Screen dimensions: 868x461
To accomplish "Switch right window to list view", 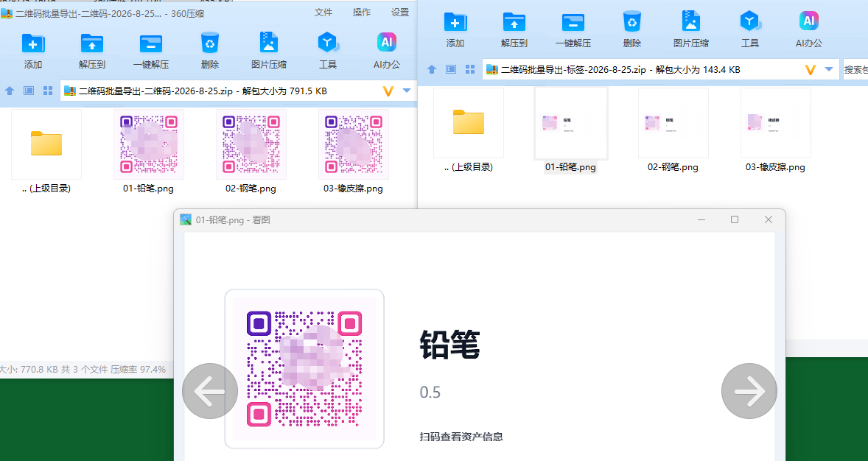I will point(451,69).
